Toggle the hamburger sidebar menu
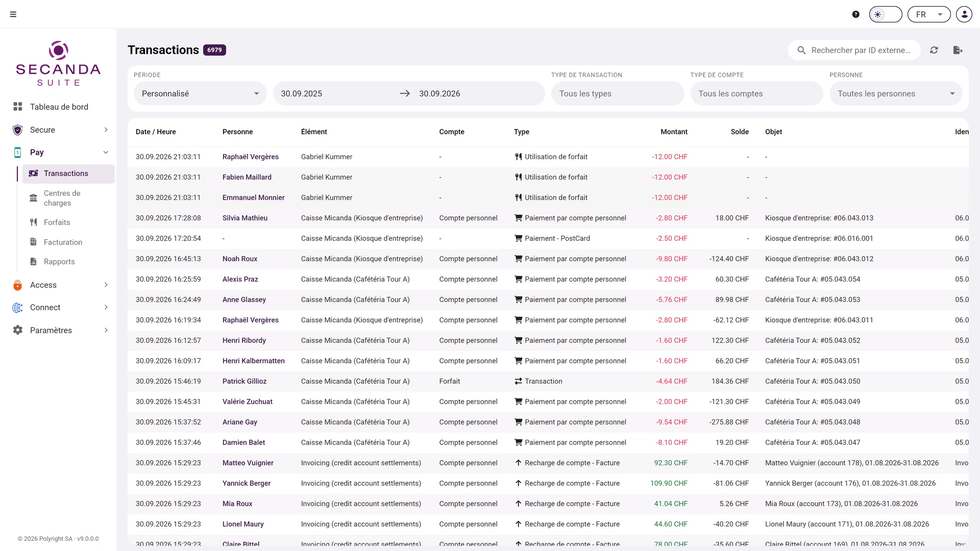980x551 pixels. (x=13, y=14)
